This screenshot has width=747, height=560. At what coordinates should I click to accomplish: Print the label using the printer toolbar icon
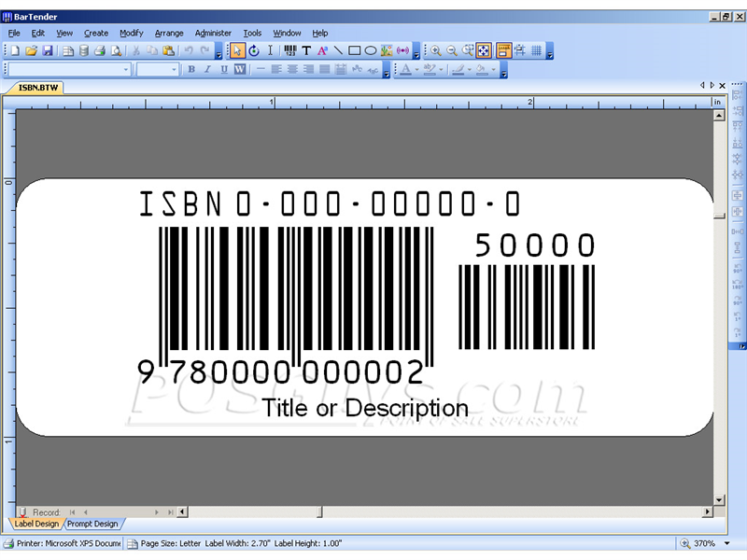100,50
